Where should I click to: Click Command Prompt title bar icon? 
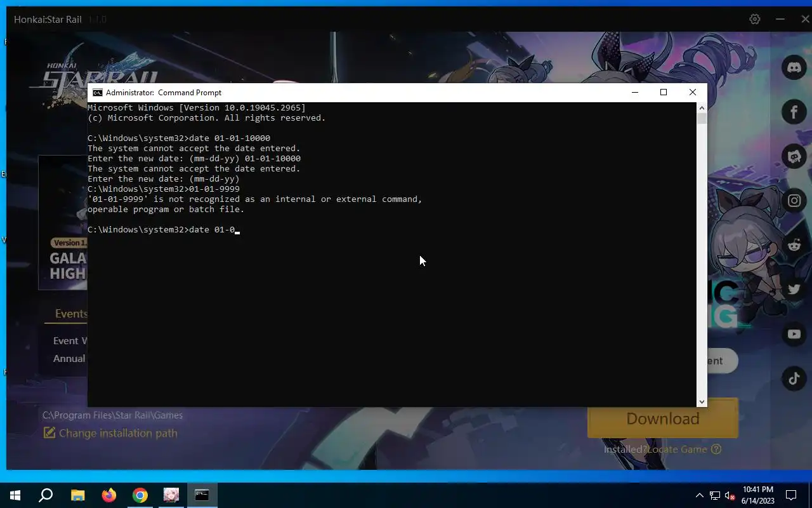coord(97,93)
